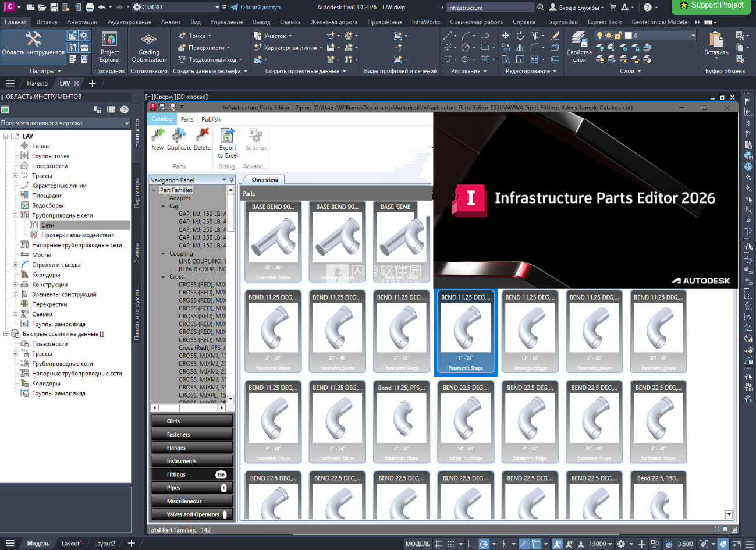Open the Участок dropdown
This screenshot has width=756, height=550.
point(273,36)
